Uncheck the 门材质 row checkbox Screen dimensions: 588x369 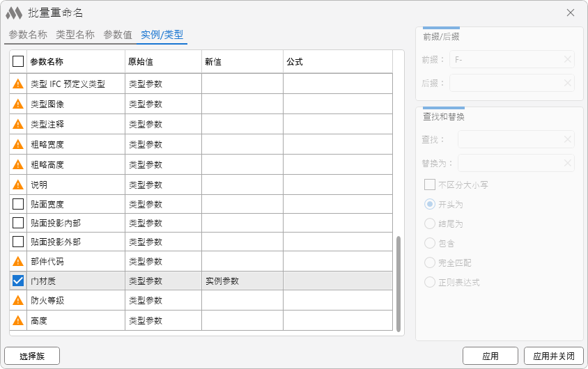(x=18, y=281)
